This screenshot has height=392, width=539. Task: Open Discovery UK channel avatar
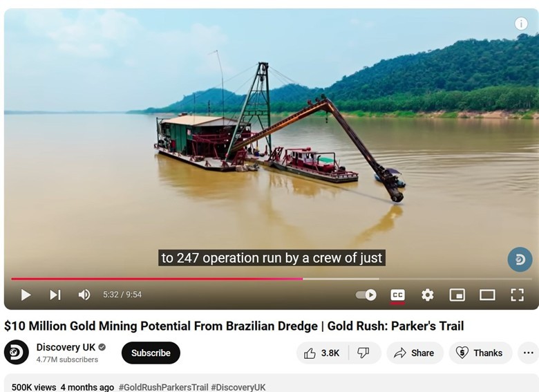(x=16, y=353)
